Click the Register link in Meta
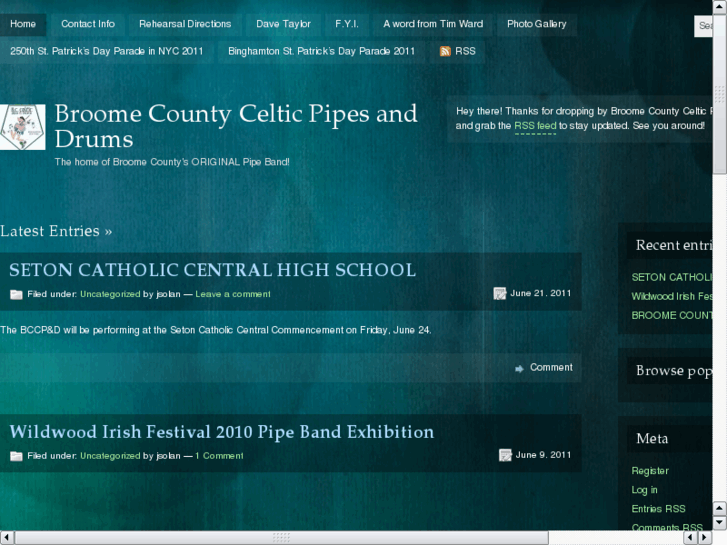Screen dimensions: 727x545 (x=650, y=471)
